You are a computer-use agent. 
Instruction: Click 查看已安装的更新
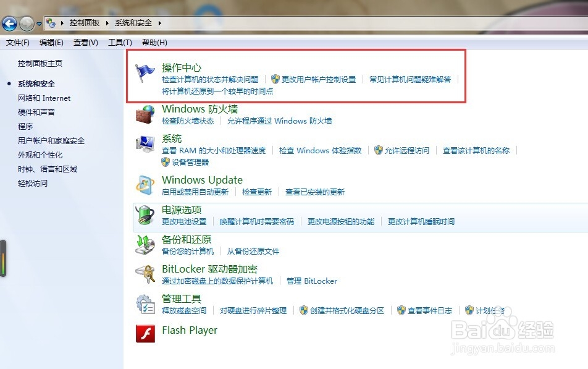click(x=315, y=192)
